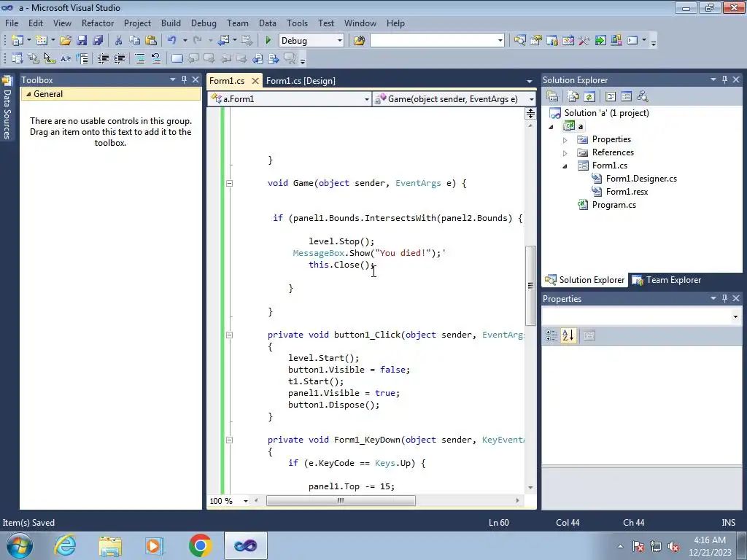Click the Find in Files icon

(359, 41)
